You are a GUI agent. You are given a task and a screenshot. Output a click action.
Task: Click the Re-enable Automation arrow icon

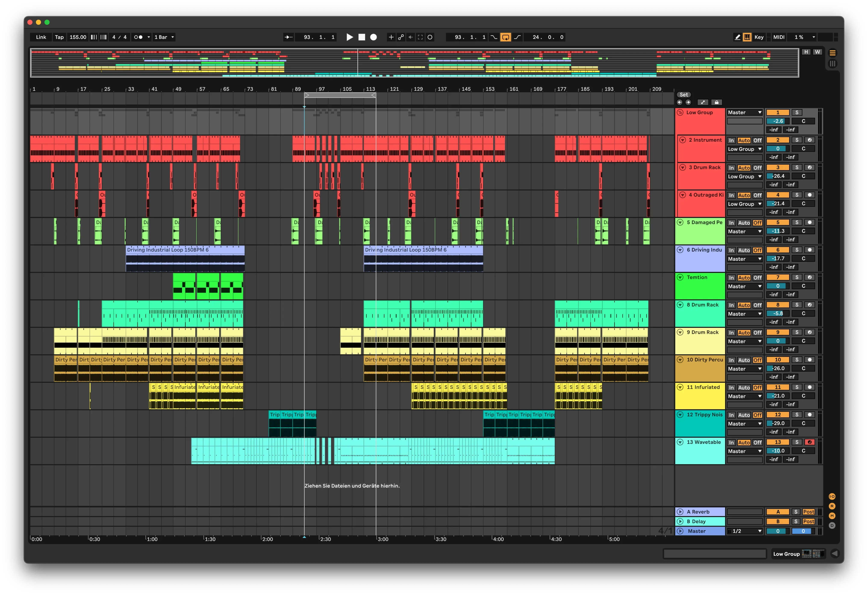pyautogui.click(x=410, y=37)
